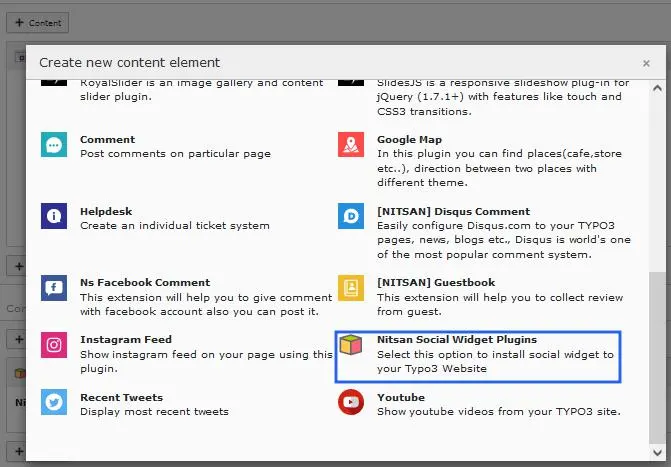The height and width of the screenshot is (467, 671).
Task: Click the Ns Facebook Comment icon
Action: click(54, 288)
